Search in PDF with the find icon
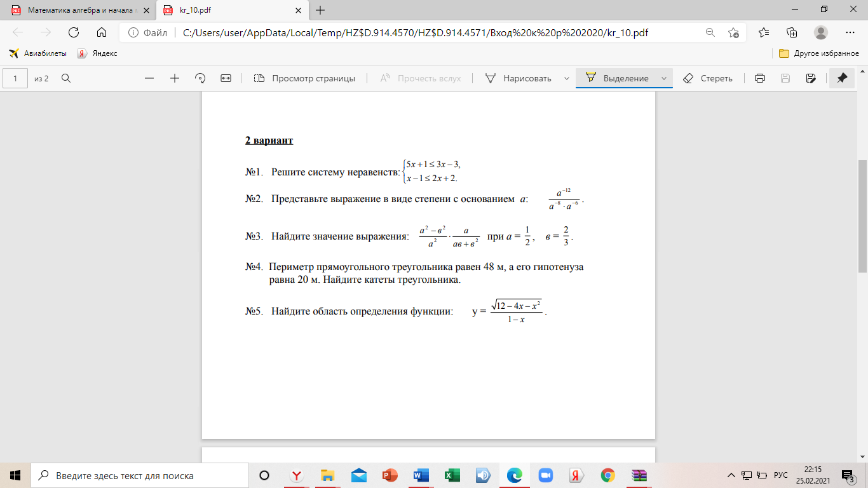 pyautogui.click(x=65, y=78)
